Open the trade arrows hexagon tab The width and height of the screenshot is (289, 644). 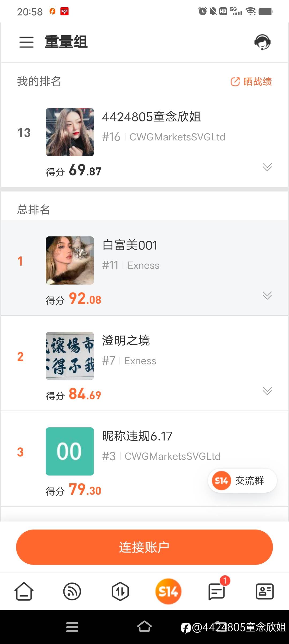(120, 591)
